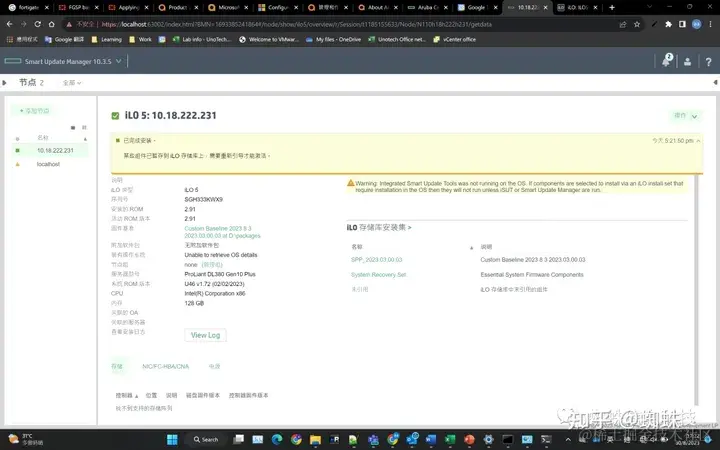Open Task View from the taskbar
The image size is (720, 450).
238,439
